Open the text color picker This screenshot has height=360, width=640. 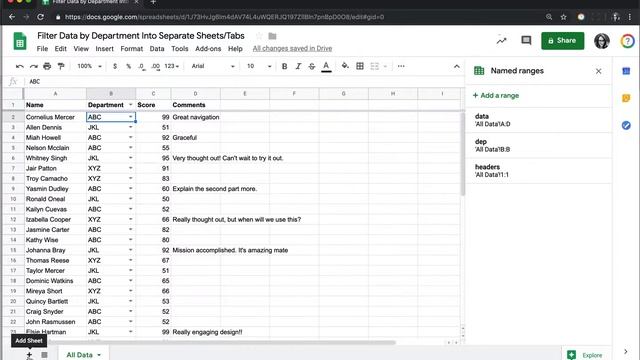coord(326,66)
